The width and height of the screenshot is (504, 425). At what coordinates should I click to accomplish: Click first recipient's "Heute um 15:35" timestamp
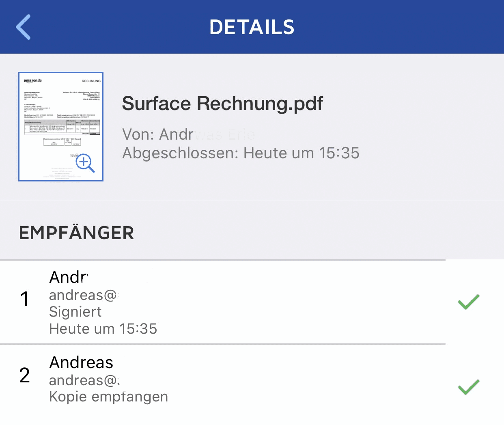[x=103, y=329]
